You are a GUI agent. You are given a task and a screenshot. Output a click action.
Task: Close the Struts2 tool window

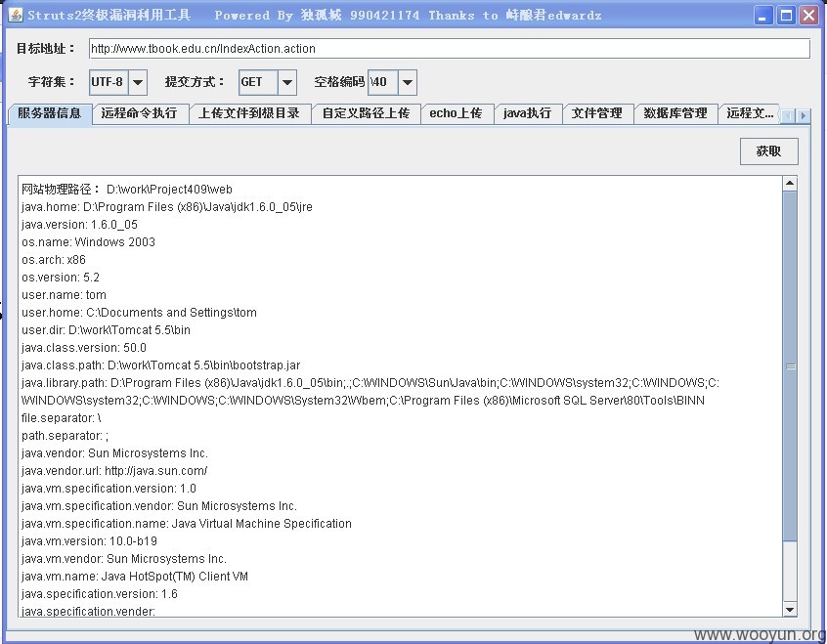[x=808, y=16]
